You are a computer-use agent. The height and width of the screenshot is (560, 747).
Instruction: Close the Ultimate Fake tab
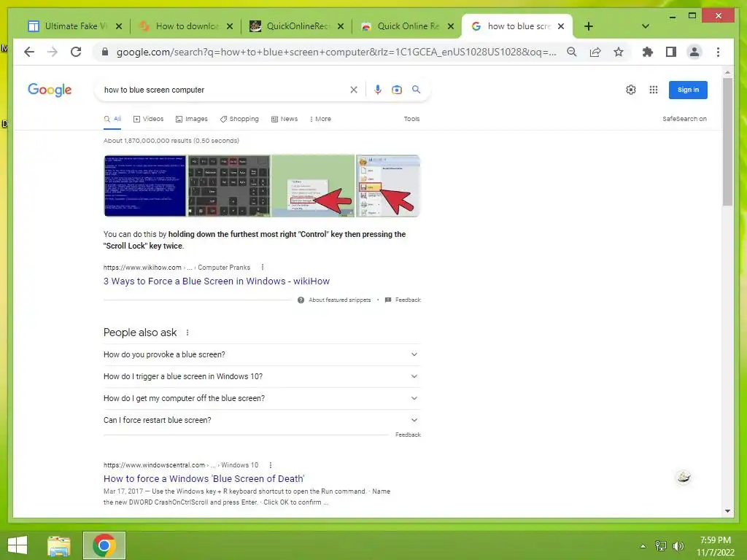pos(119,26)
